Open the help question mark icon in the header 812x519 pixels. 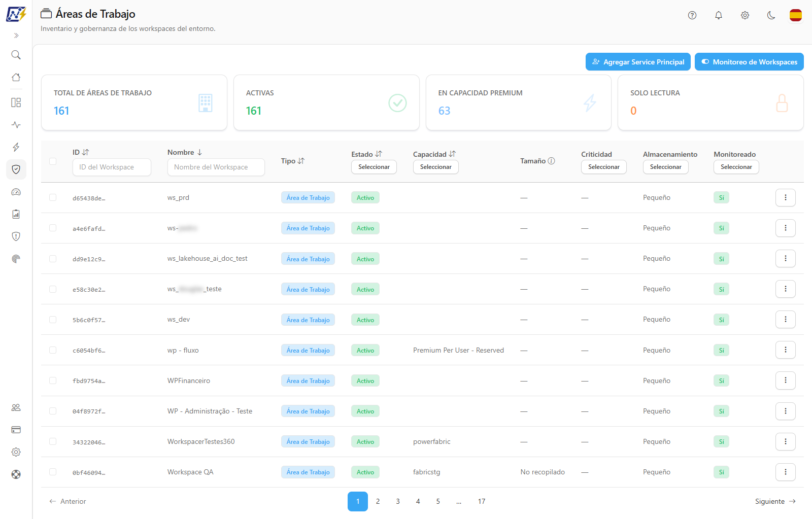(x=692, y=15)
